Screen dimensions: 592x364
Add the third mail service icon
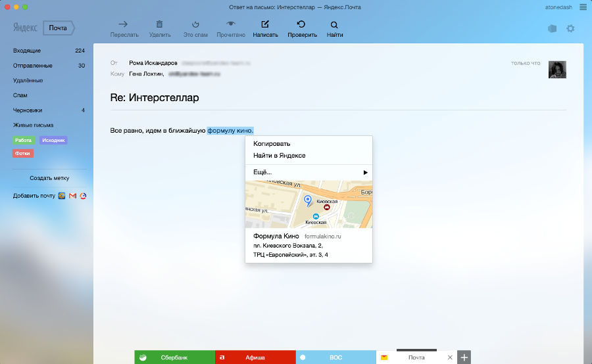coord(83,196)
